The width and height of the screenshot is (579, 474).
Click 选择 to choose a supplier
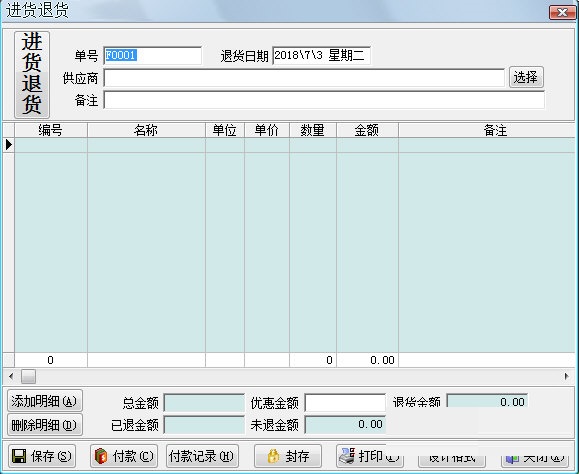(x=526, y=78)
